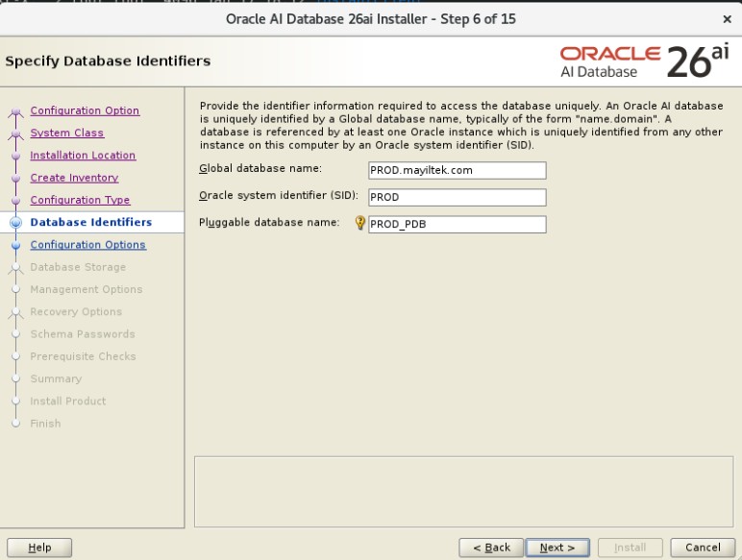This screenshot has height=560, width=742.
Task: Click the step bullet beside Installation Location
Action: (x=15, y=156)
